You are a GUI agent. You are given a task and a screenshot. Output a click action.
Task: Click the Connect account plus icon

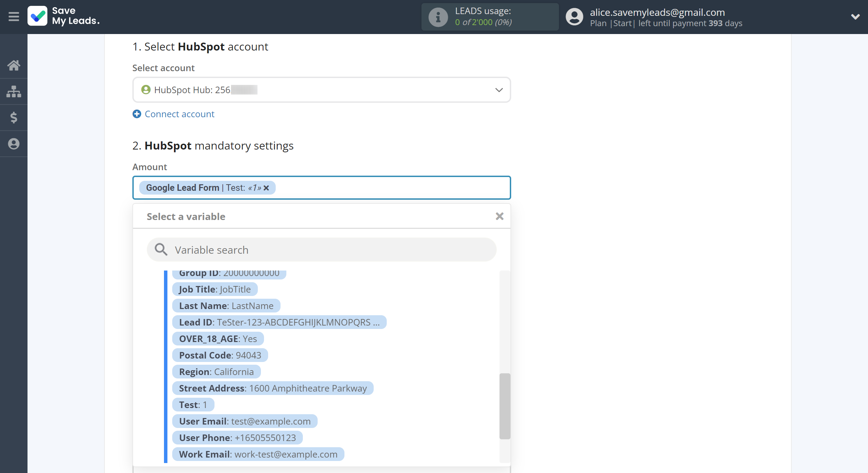tap(137, 114)
